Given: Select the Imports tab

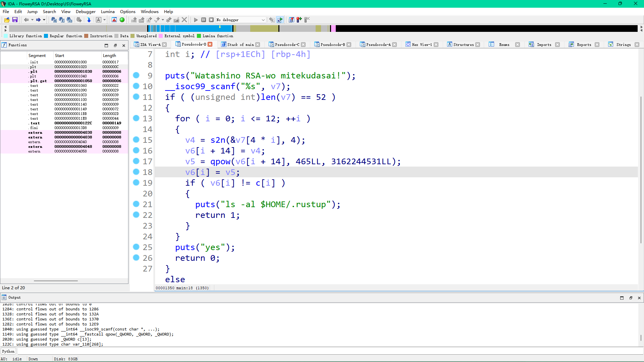Looking at the screenshot, I should (x=543, y=44).
